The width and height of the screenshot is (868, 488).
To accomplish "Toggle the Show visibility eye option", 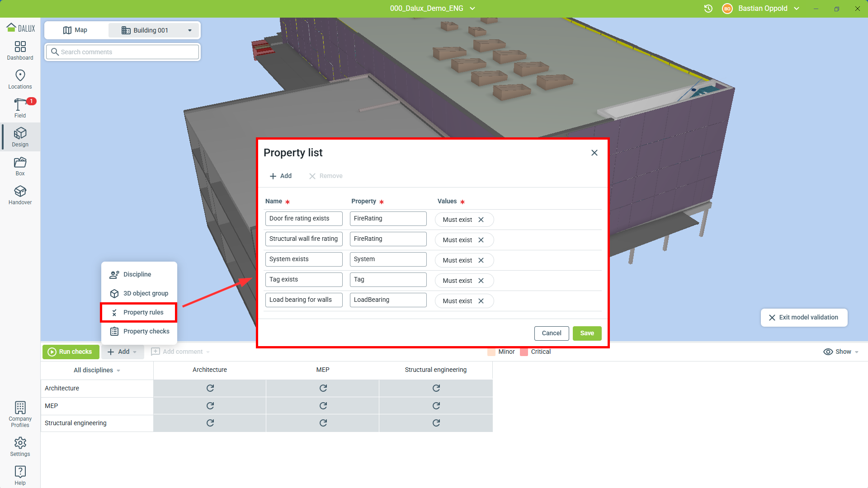I will (x=840, y=352).
